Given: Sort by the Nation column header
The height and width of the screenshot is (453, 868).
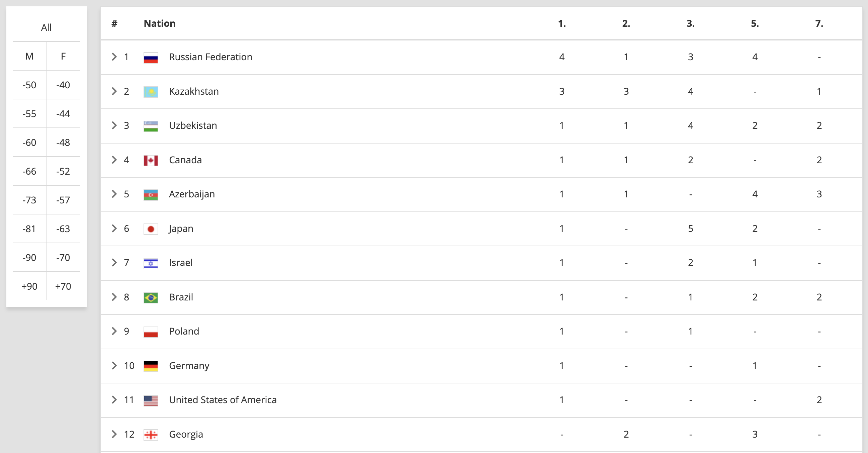Looking at the screenshot, I should click(x=160, y=23).
